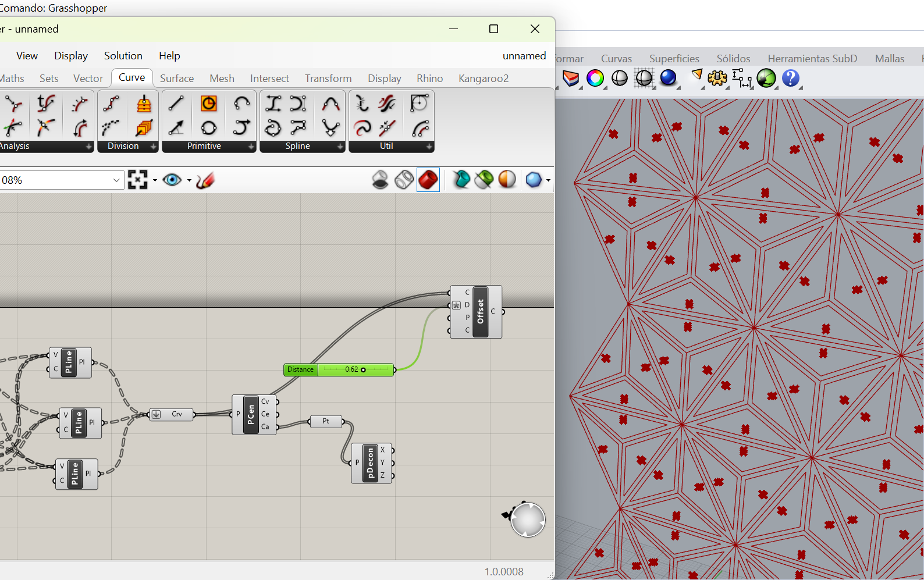This screenshot has width=924, height=580.
Task: Click the zoom extents canvas icon
Action: click(138, 180)
